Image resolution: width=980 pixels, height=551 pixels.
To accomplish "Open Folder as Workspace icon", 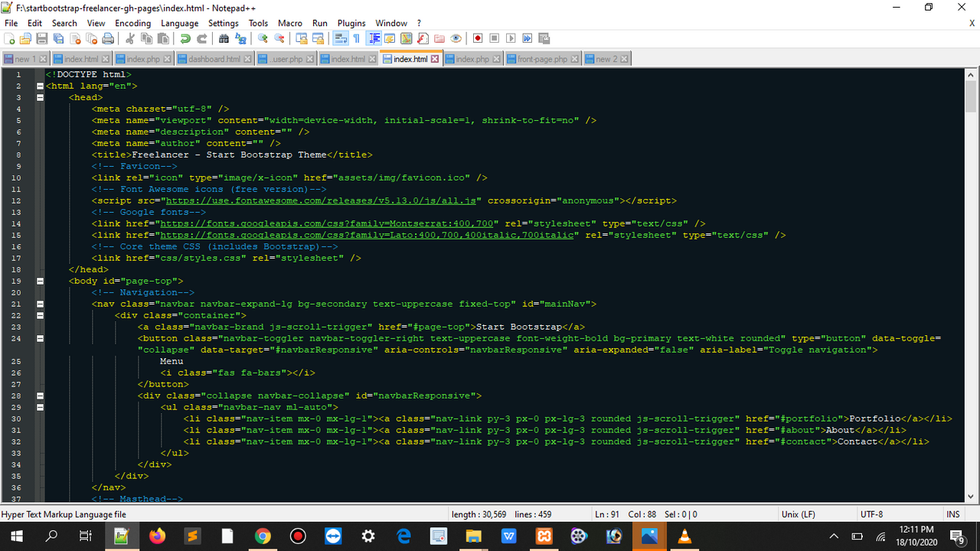I will point(439,38).
